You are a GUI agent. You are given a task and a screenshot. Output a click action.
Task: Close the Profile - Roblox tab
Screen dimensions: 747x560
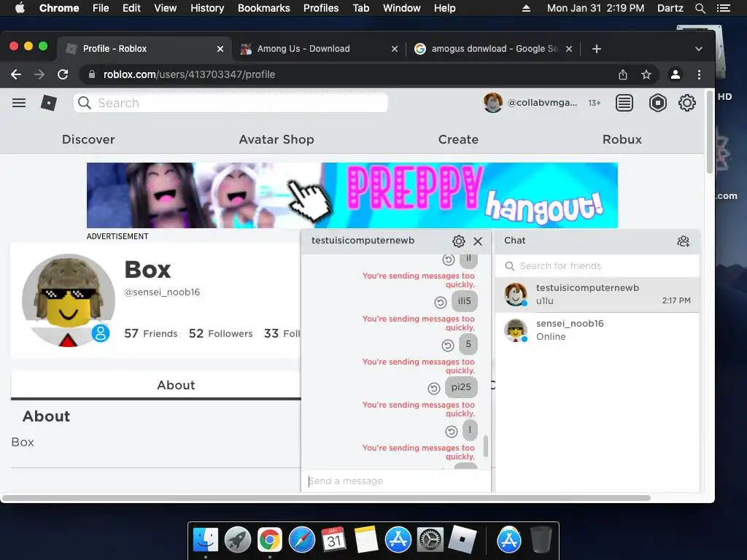[x=220, y=49]
